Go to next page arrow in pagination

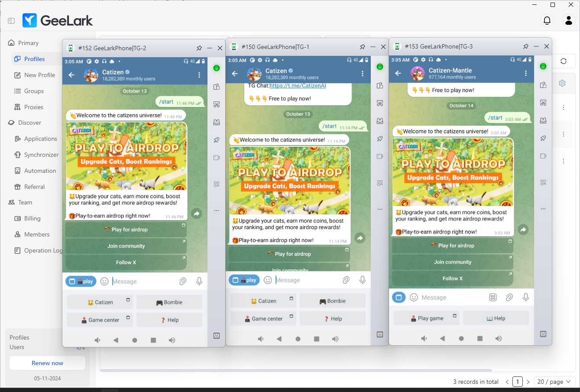[x=528, y=382]
